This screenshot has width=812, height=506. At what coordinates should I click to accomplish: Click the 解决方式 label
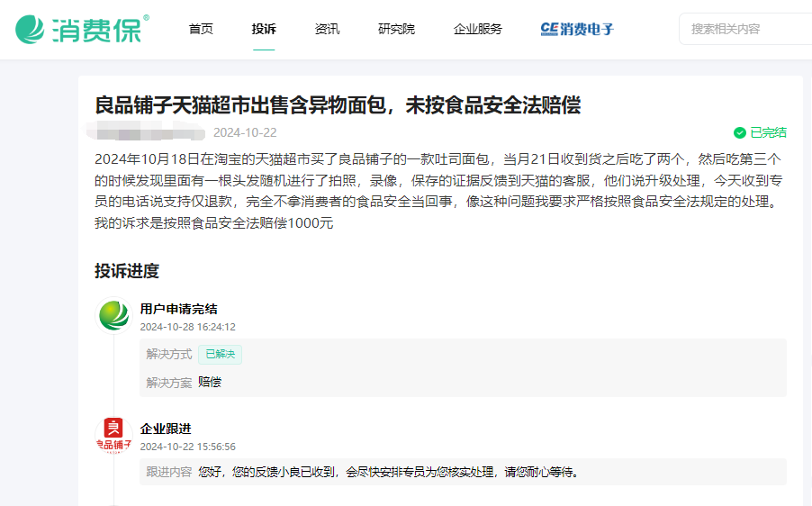tap(169, 354)
